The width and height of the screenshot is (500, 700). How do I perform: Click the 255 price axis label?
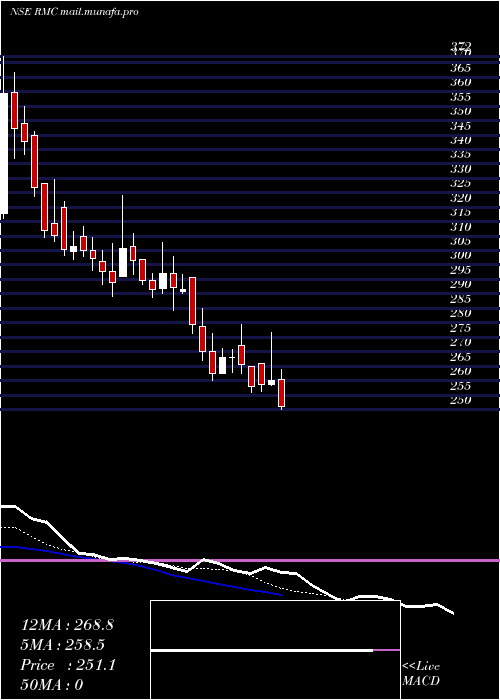click(x=461, y=385)
